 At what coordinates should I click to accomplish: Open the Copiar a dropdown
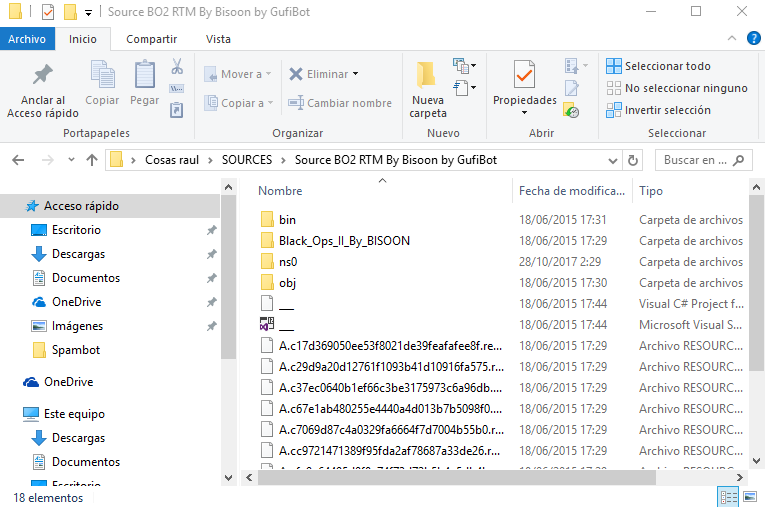click(x=239, y=103)
